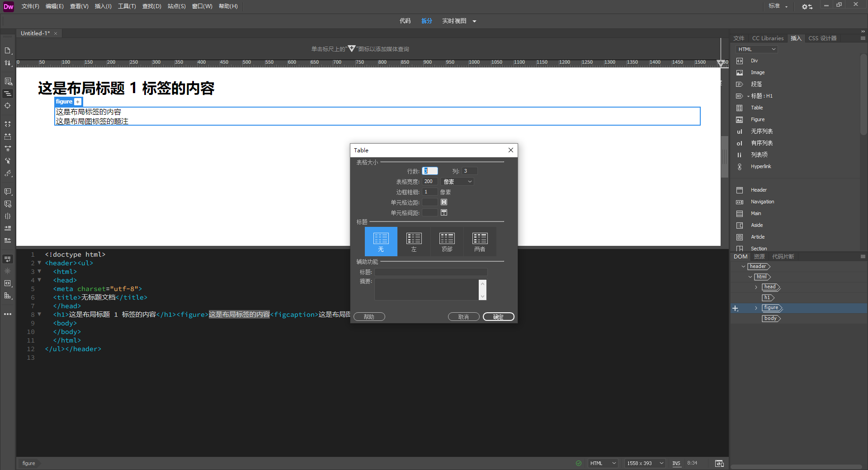The image size is (868, 470).
Task: Insert a Navigation element
Action: 763,202
